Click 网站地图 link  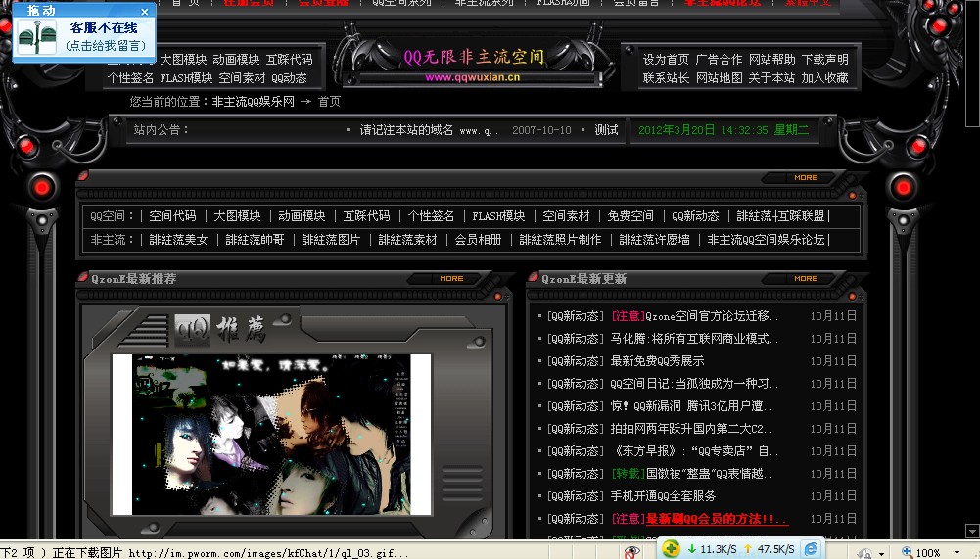tap(719, 77)
